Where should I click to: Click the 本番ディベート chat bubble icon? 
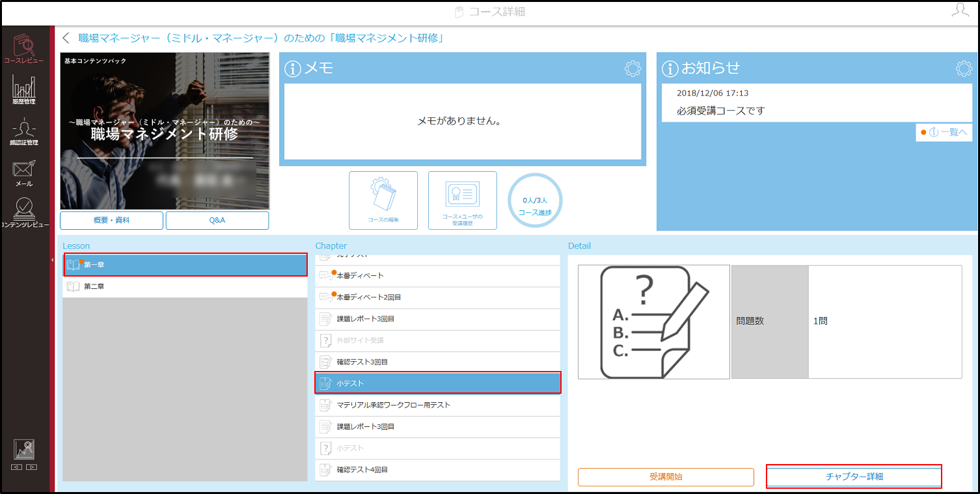tap(326, 276)
